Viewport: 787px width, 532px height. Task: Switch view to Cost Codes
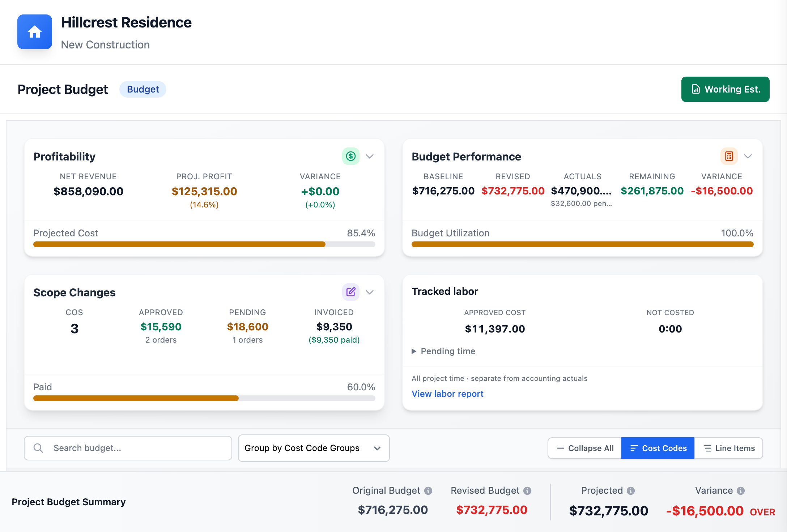[x=658, y=448]
